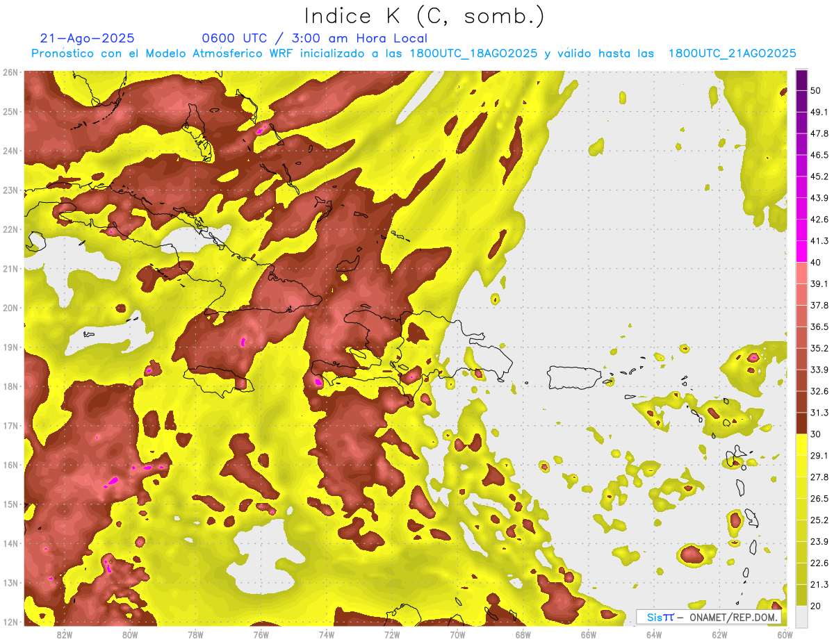Screen dimensions: 834x644
Task: Click the colorbar value 42.6
Action: click(820, 220)
